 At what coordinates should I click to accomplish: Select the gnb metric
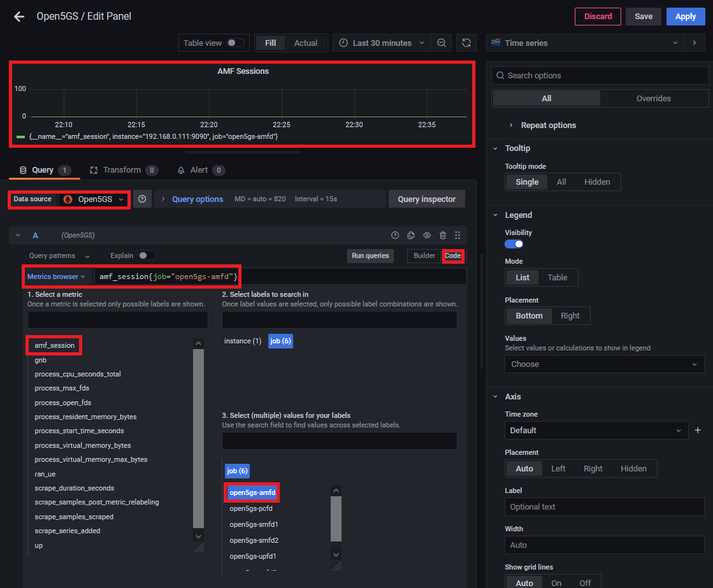coord(41,360)
